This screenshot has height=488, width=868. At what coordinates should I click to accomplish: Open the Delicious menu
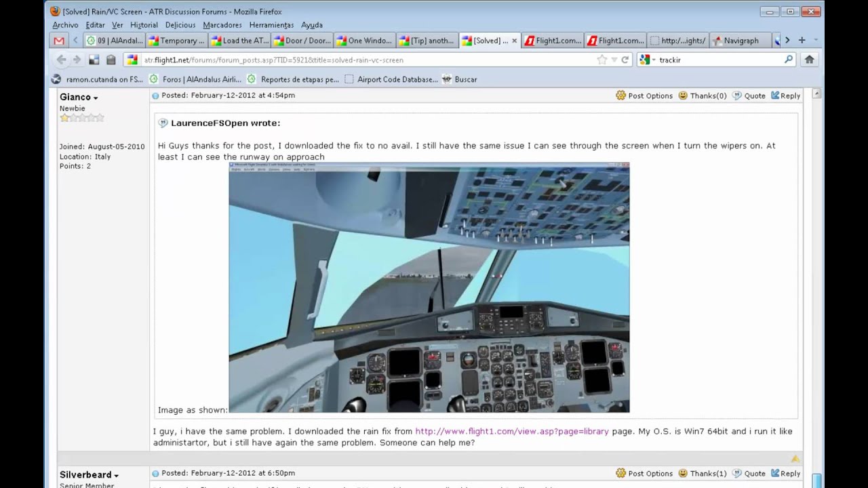point(180,25)
